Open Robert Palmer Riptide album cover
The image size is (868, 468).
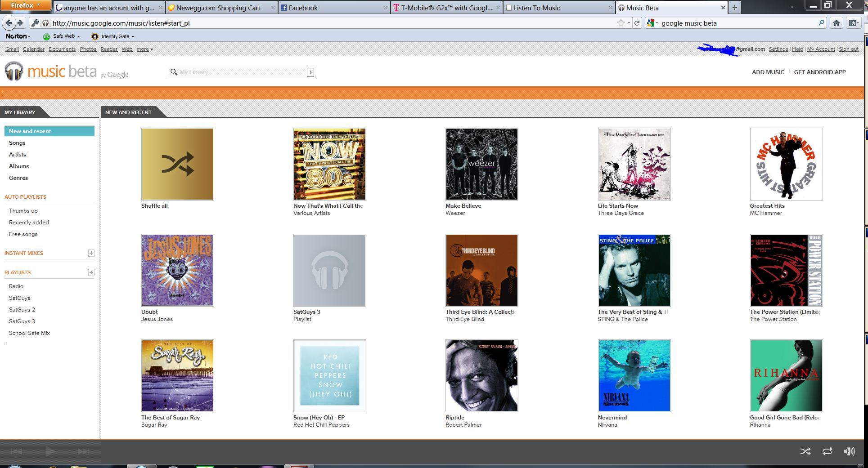click(481, 376)
